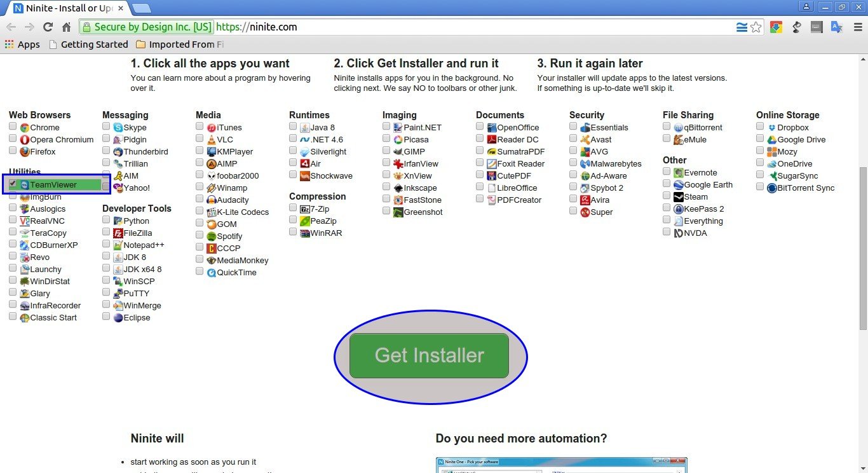Open a new tab beside the Ninite tab
Image resolution: width=868 pixels, height=473 pixels.
tap(142, 8)
